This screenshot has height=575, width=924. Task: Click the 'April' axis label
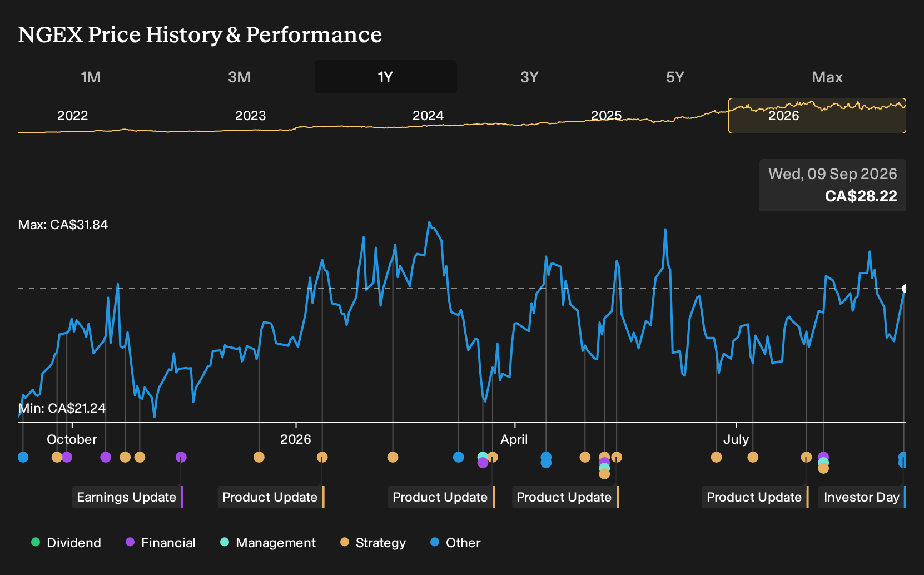(x=514, y=439)
